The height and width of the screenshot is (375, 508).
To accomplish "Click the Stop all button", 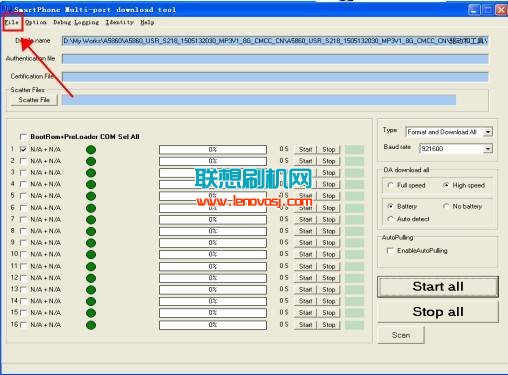I will pyautogui.click(x=438, y=312).
